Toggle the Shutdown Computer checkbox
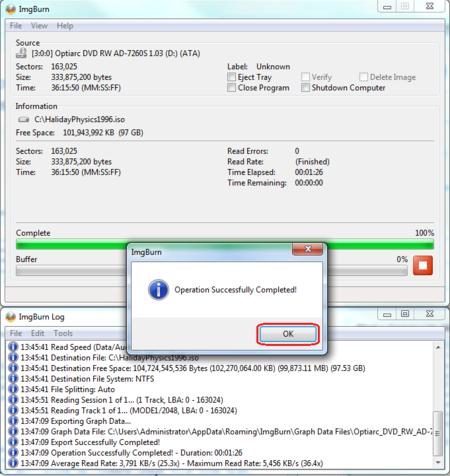This screenshot has width=450, height=476. [x=305, y=88]
